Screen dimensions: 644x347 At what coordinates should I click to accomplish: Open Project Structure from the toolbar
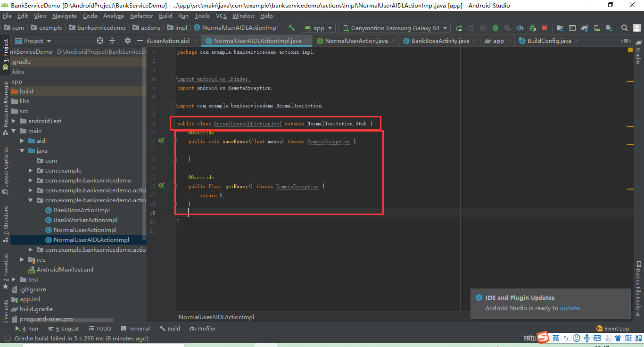pyautogui.click(x=560, y=28)
